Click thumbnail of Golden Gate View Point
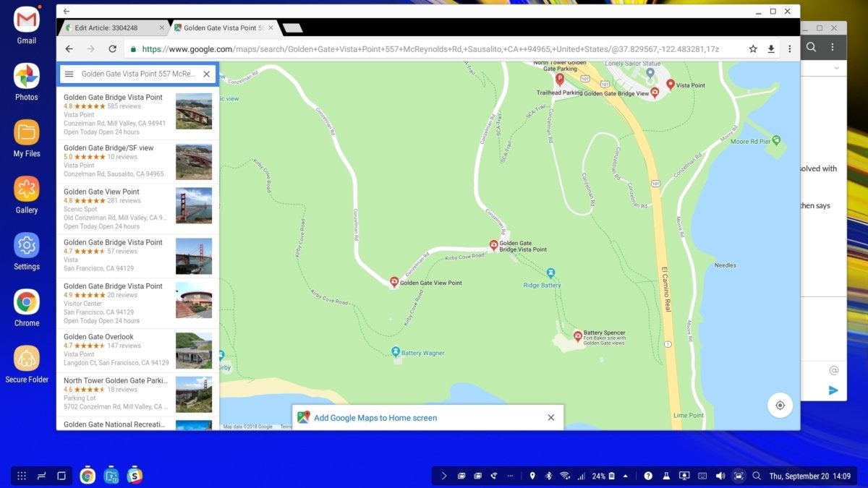 pyautogui.click(x=194, y=206)
